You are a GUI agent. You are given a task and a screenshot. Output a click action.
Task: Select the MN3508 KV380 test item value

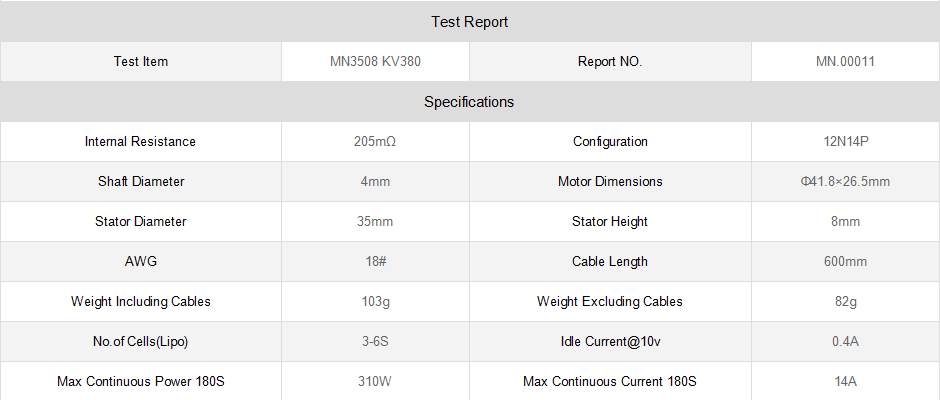pos(375,61)
